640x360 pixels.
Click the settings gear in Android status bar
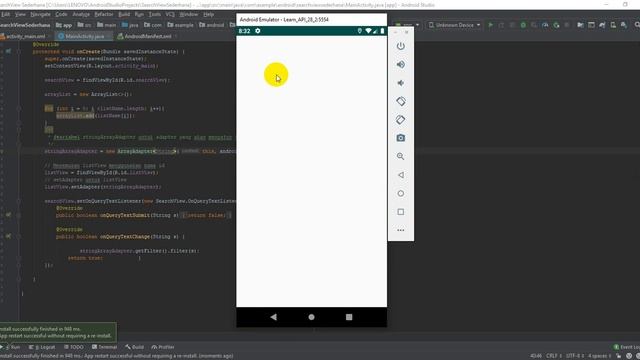(258, 31)
